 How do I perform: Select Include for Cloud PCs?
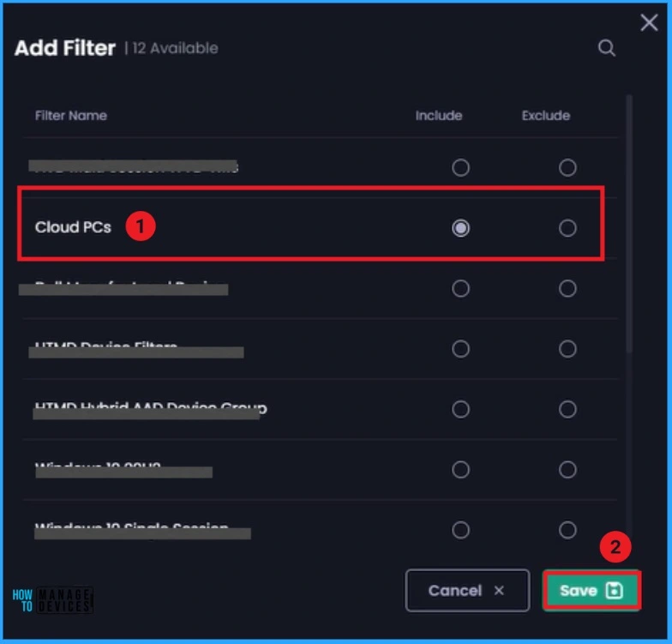461,228
